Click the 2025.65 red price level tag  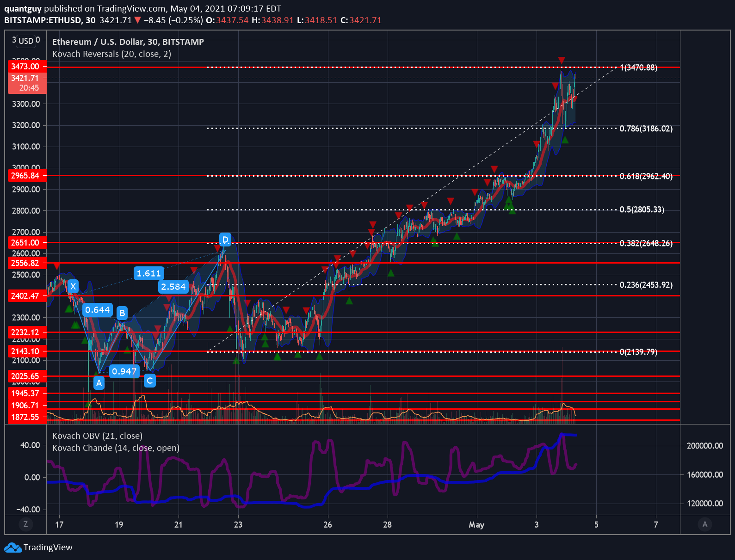point(27,376)
